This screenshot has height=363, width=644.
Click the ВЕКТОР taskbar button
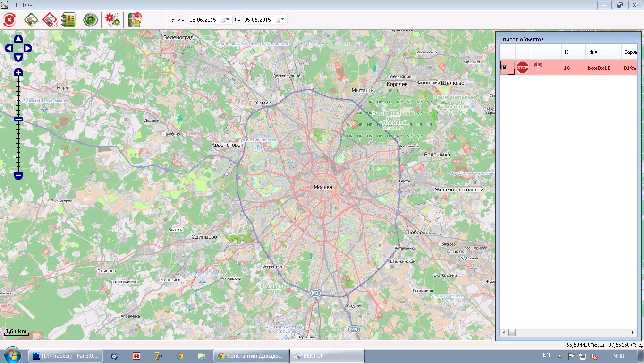click(x=327, y=356)
